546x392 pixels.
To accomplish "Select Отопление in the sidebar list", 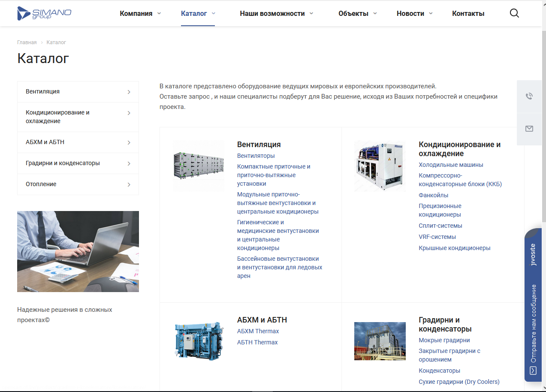I will click(41, 184).
